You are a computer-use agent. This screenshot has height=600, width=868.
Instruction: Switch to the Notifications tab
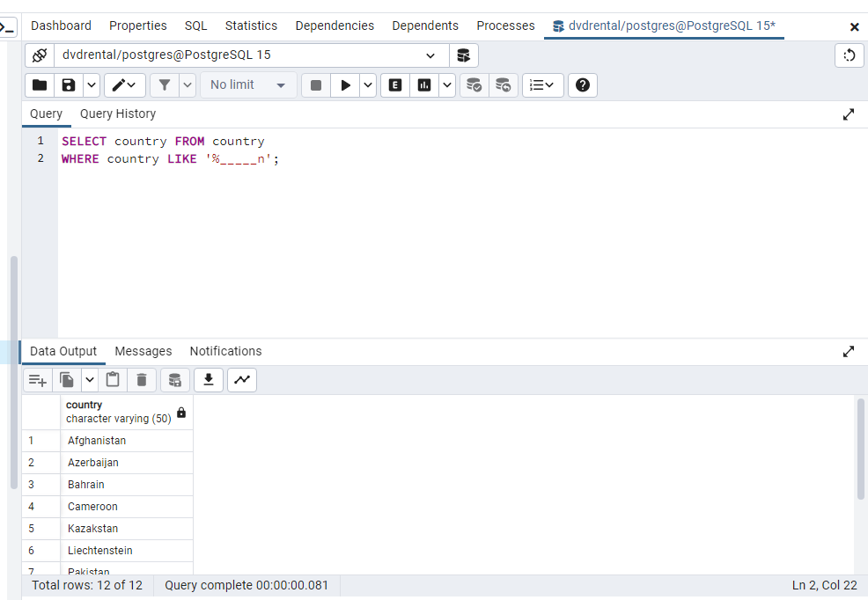[x=226, y=352]
